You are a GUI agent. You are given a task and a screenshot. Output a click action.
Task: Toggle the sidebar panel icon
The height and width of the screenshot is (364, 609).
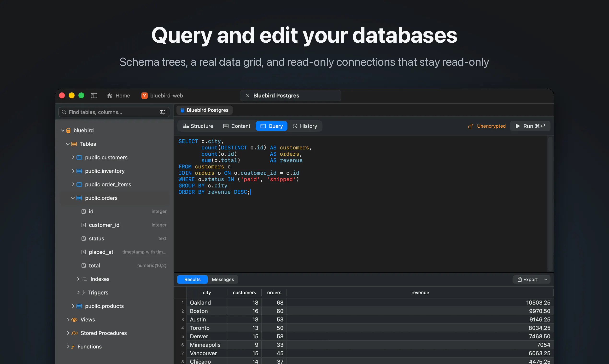pyautogui.click(x=94, y=96)
